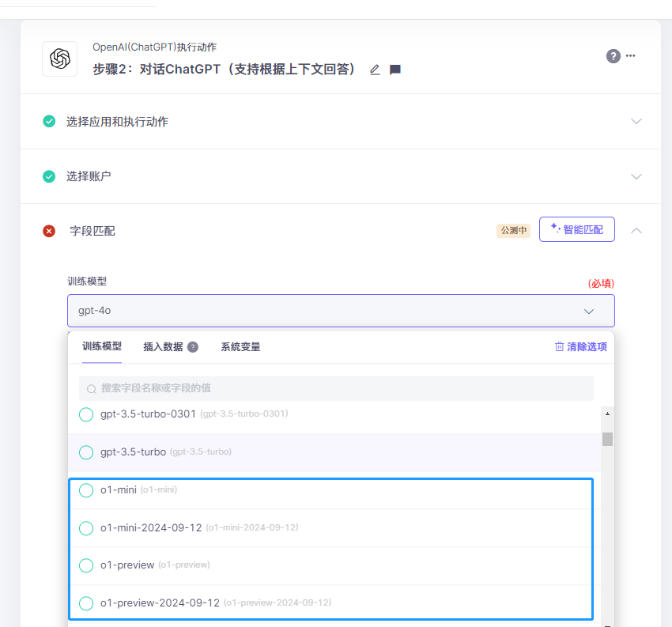Click the model list scrollbar thumb
This screenshot has width=672, height=627.
tap(607, 440)
